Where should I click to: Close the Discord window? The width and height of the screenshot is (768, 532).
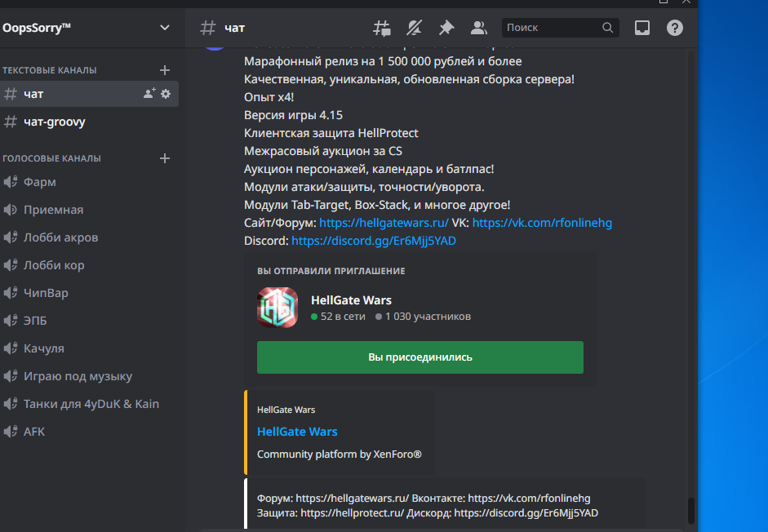pyautogui.click(x=686, y=2)
